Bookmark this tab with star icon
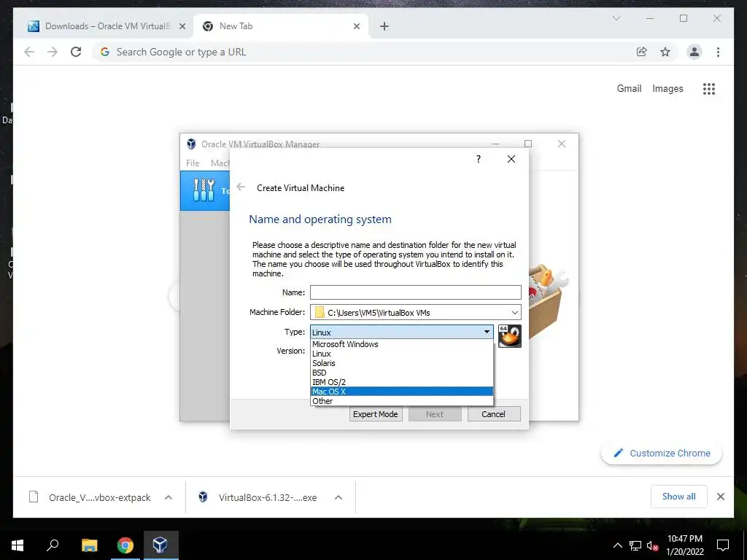 click(665, 52)
